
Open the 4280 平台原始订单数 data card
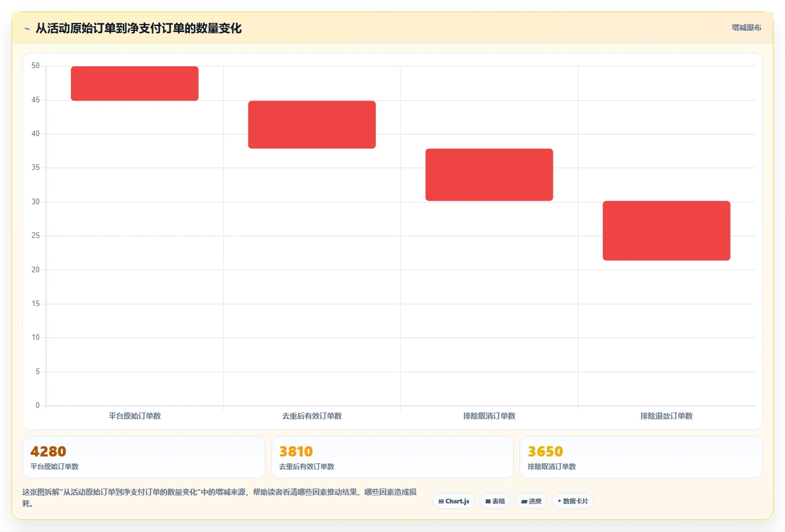click(144, 457)
